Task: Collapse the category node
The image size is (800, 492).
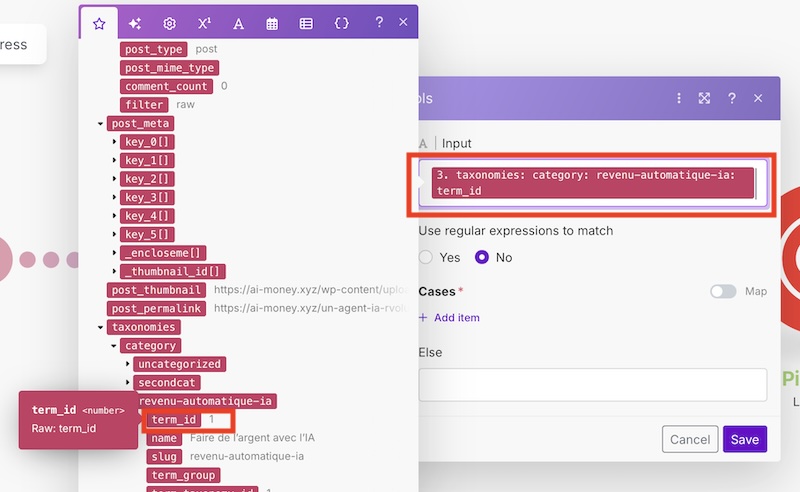Action: 114,346
